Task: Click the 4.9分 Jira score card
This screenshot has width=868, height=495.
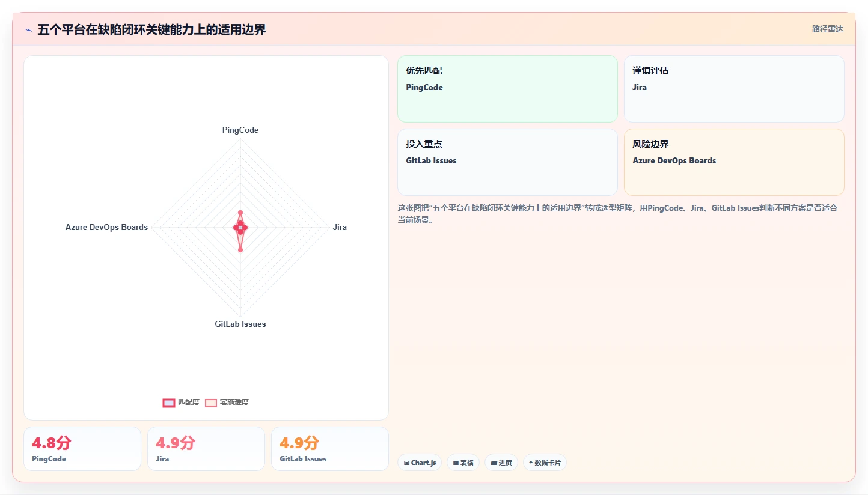Action: coord(206,449)
